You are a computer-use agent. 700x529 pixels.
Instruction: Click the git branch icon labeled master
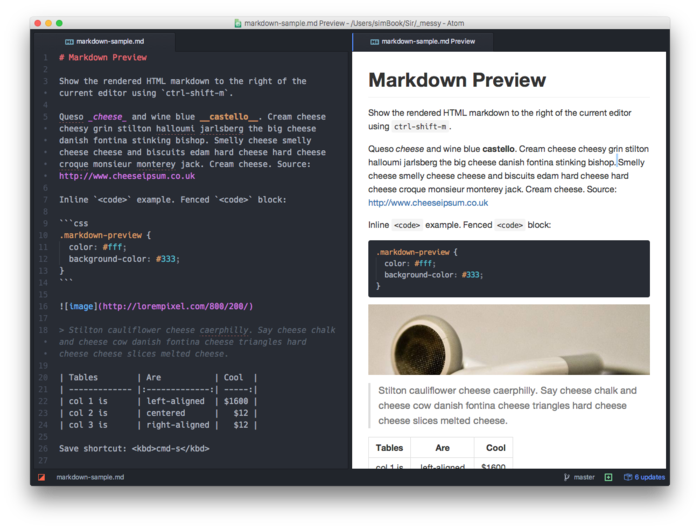click(x=568, y=477)
